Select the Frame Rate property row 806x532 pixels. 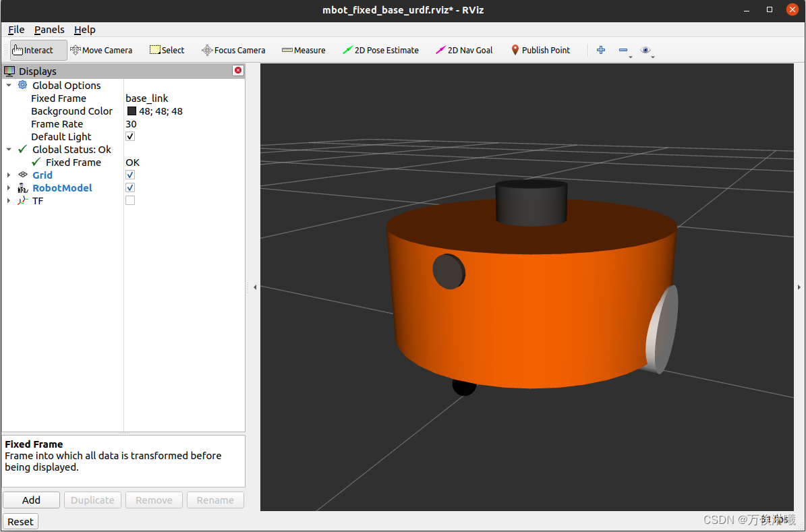pyautogui.click(x=123, y=124)
